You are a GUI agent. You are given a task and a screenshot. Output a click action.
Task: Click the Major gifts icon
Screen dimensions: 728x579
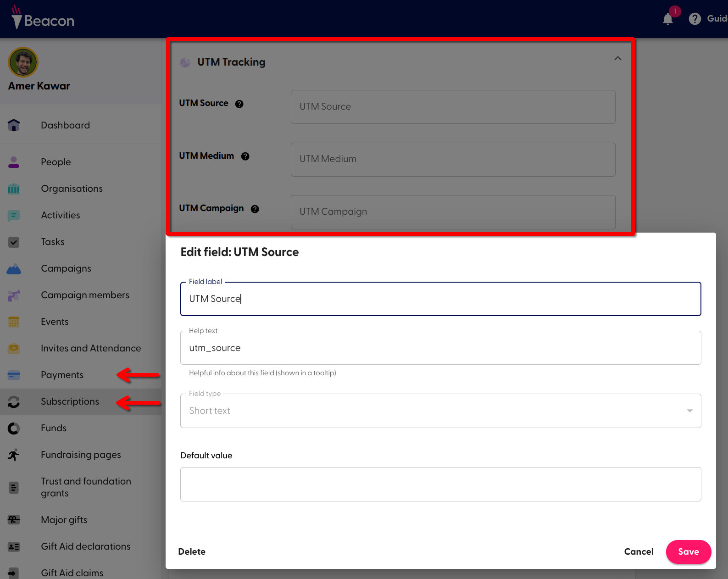coord(14,520)
